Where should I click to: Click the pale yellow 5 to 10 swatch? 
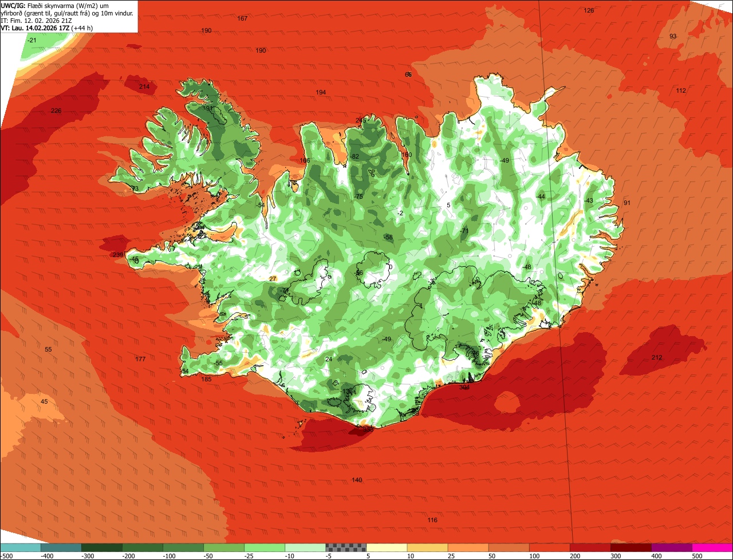387,547
